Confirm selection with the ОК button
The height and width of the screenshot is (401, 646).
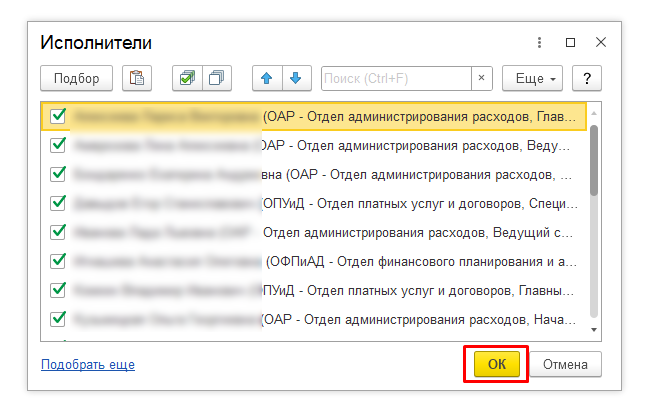(497, 365)
